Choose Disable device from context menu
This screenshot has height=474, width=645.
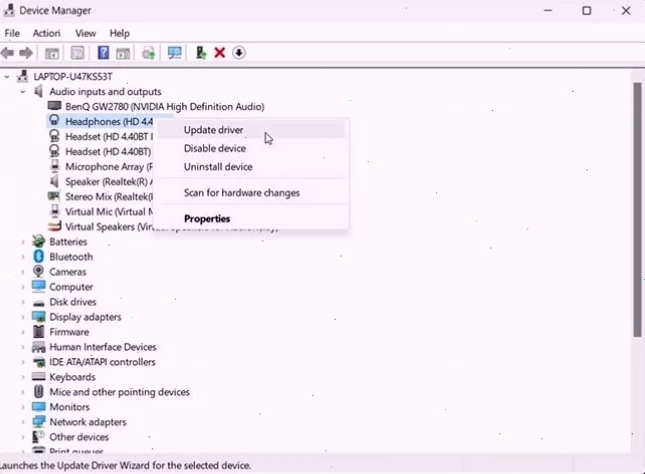251,148
